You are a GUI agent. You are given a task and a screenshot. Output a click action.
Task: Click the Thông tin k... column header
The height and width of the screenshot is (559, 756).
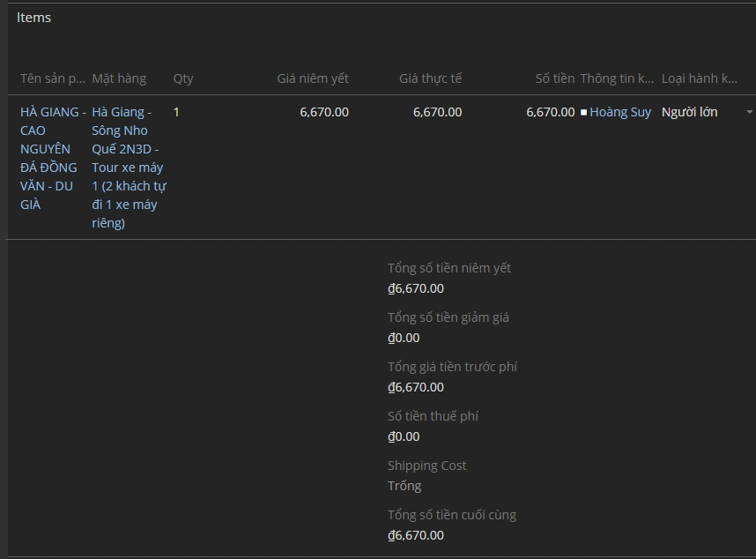(617, 78)
